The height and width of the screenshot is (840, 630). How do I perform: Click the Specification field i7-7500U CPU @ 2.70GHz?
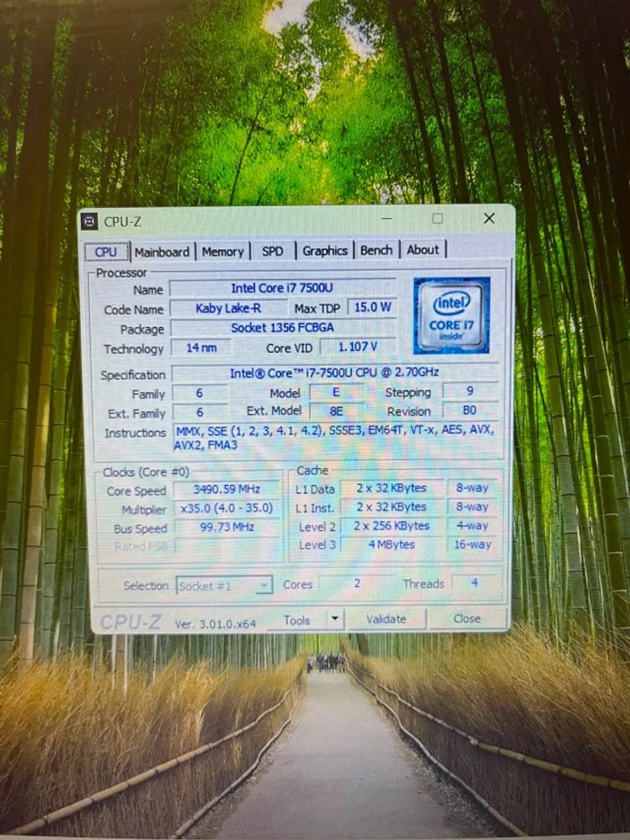[335, 373]
